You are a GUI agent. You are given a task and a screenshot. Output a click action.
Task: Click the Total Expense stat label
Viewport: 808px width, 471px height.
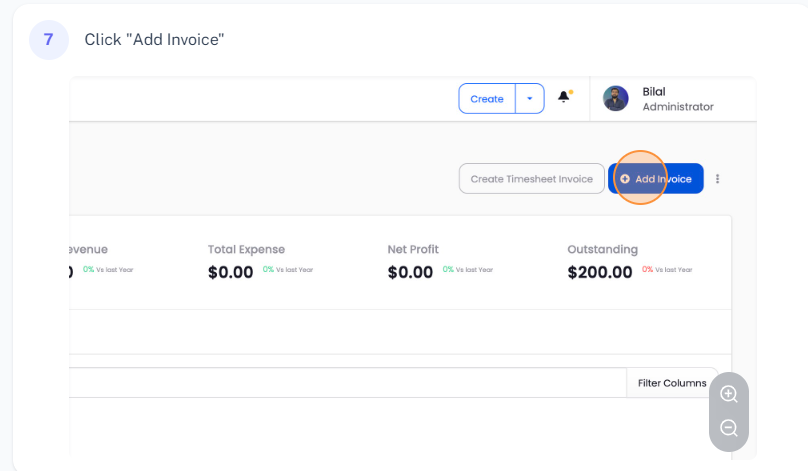point(246,249)
